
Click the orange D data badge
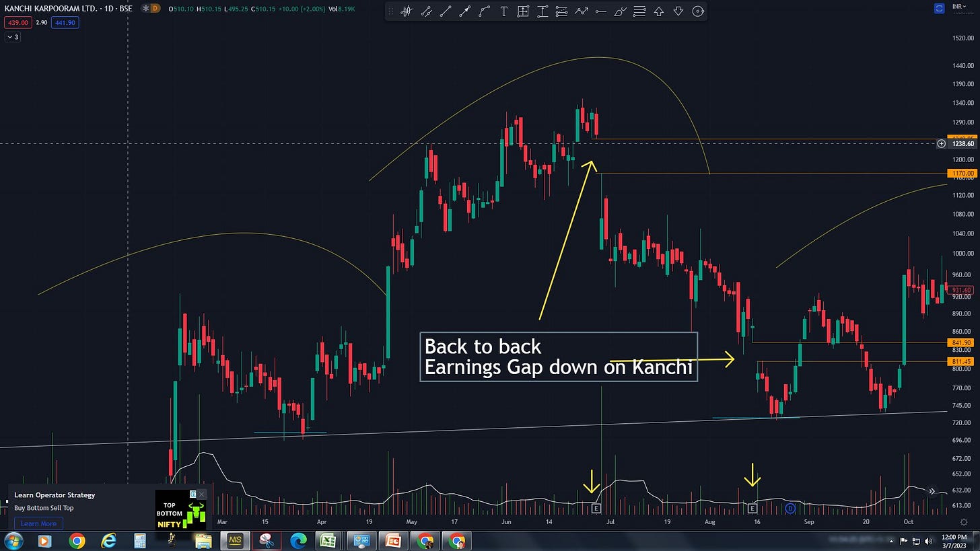tap(155, 8)
